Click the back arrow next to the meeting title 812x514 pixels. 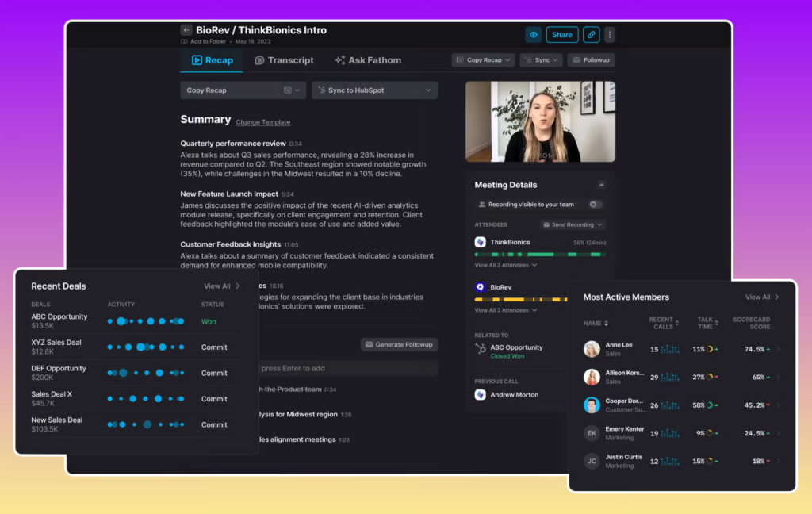click(x=186, y=30)
